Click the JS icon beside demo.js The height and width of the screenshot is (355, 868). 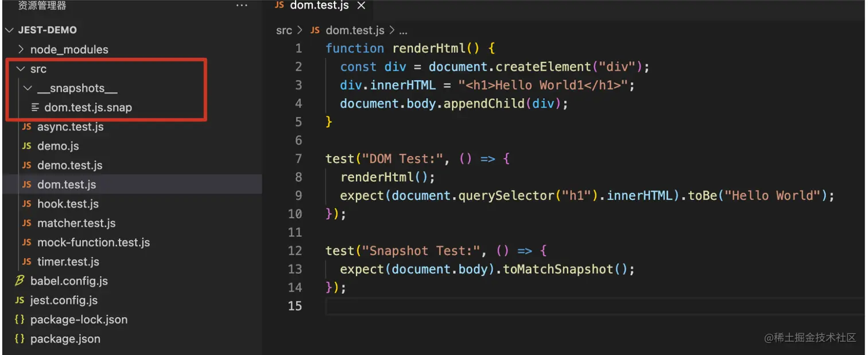pyautogui.click(x=26, y=146)
